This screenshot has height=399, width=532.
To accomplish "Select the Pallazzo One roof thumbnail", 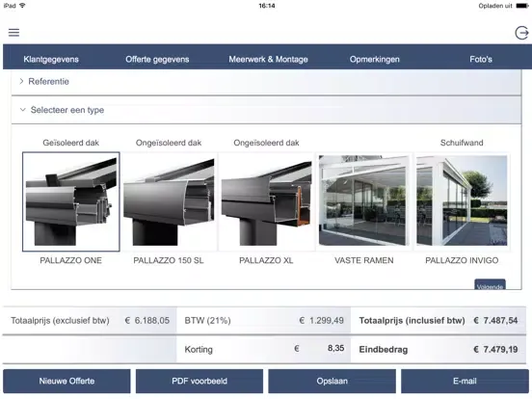I will click(x=71, y=201).
